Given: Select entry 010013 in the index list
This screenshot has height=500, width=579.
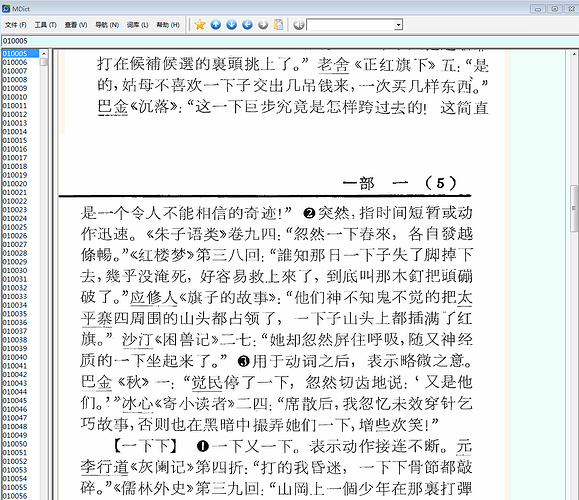Looking at the screenshot, I should [15, 123].
